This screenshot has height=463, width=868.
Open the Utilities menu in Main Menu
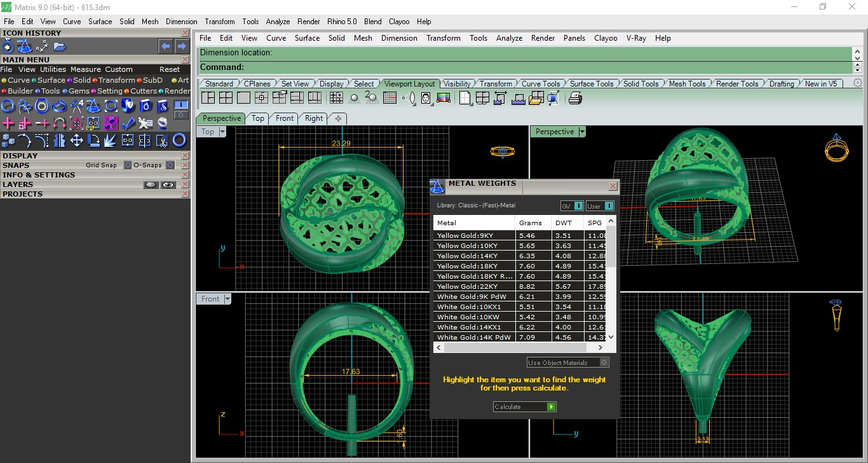pyautogui.click(x=53, y=69)
